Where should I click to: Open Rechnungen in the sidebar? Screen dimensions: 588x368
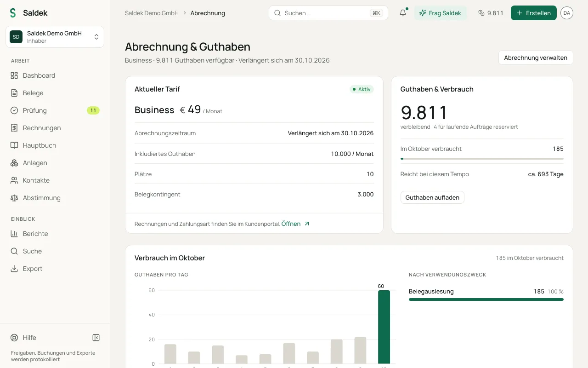pyautogui.click(x=55, y=128)
